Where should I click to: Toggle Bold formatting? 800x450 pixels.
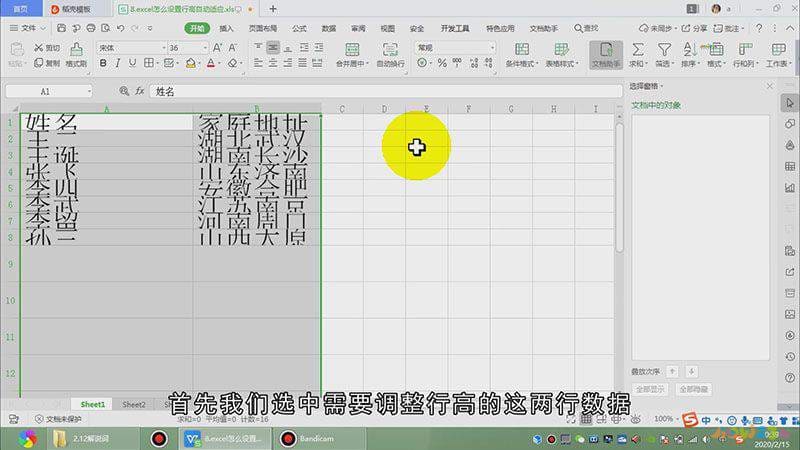103,63
